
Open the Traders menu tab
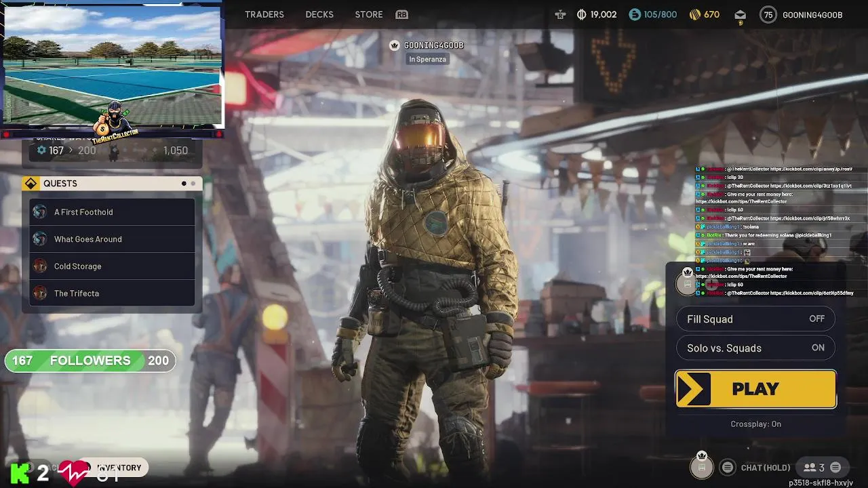(x=264, y=14)
